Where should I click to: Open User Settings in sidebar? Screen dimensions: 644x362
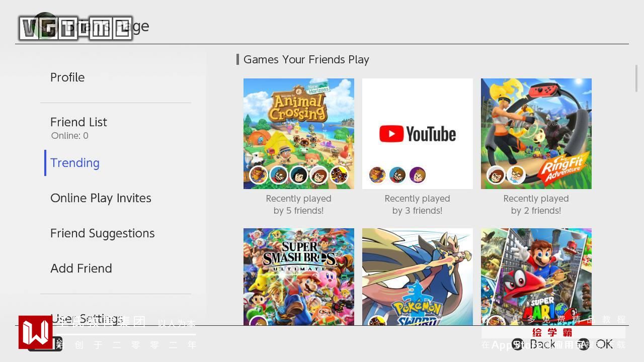coord(87,319)
